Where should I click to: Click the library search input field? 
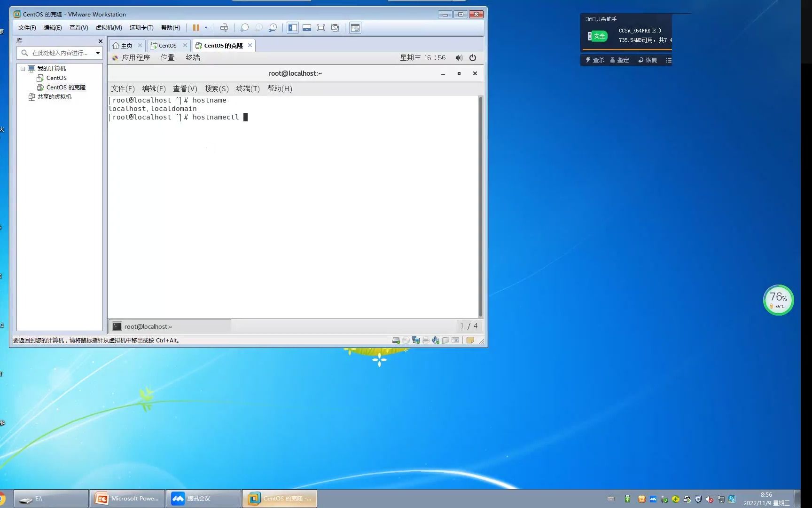click(x=60, y=53)
